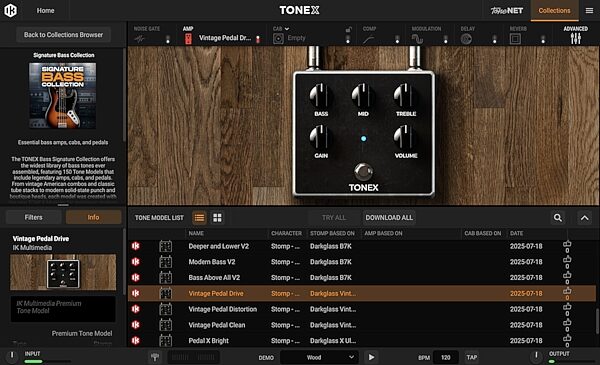Switch tone model list to list view
Screen dimensions: 600x365
[199, 218]
